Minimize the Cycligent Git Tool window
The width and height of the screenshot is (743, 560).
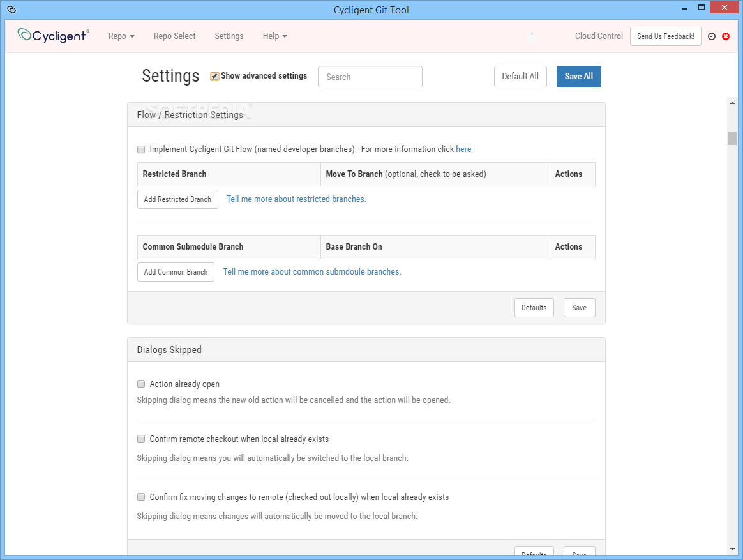pos(684,8)
